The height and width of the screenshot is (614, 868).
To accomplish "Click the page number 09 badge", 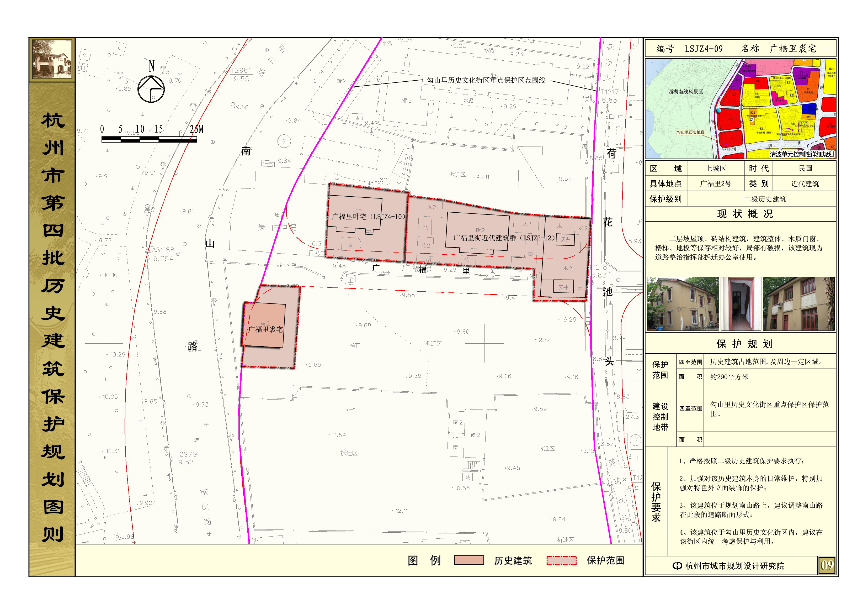I will (826, 566).
